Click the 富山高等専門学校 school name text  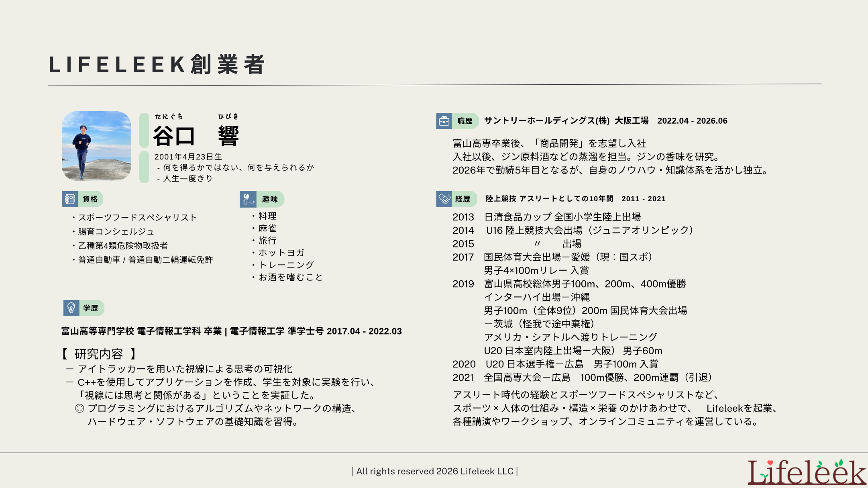click(x=96, y=332)
